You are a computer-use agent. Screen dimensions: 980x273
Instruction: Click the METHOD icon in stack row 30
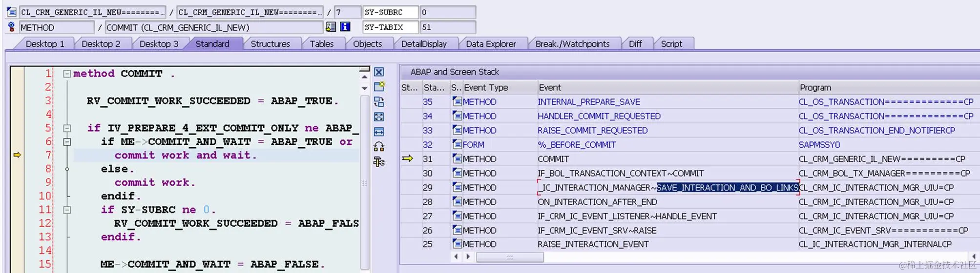pyautogui.click(x=457, y=173)
